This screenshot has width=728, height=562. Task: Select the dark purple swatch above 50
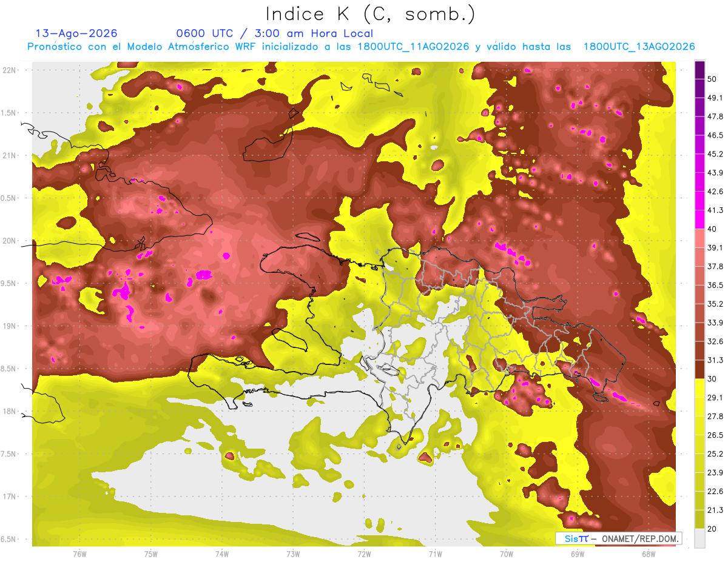tap(699, 70)
